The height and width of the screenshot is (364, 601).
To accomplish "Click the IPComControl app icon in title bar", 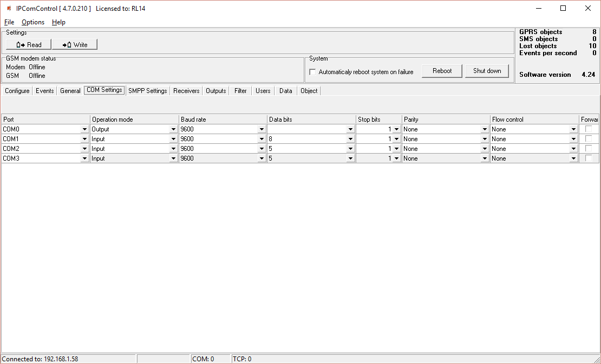I will (9, 8).
